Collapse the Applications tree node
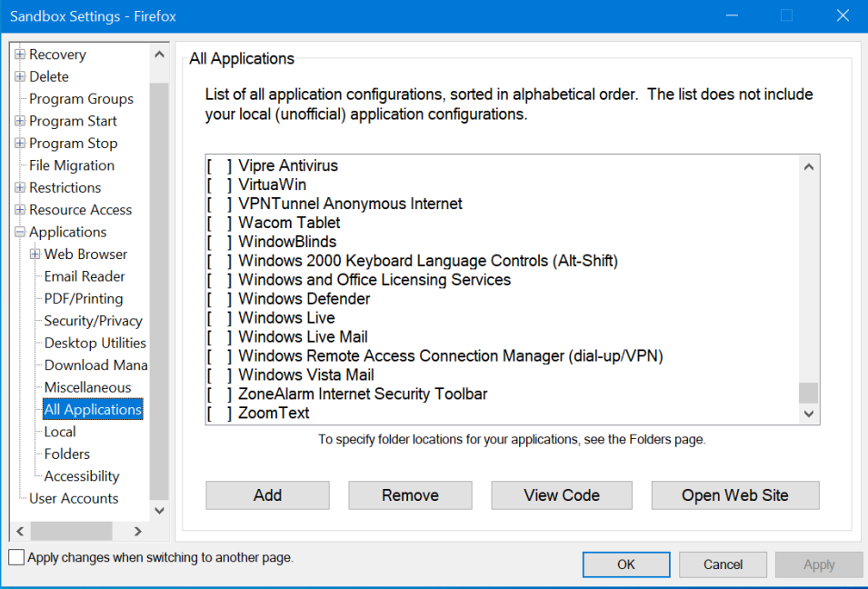This screenshot has height=589, width=868. pos(20,232)
